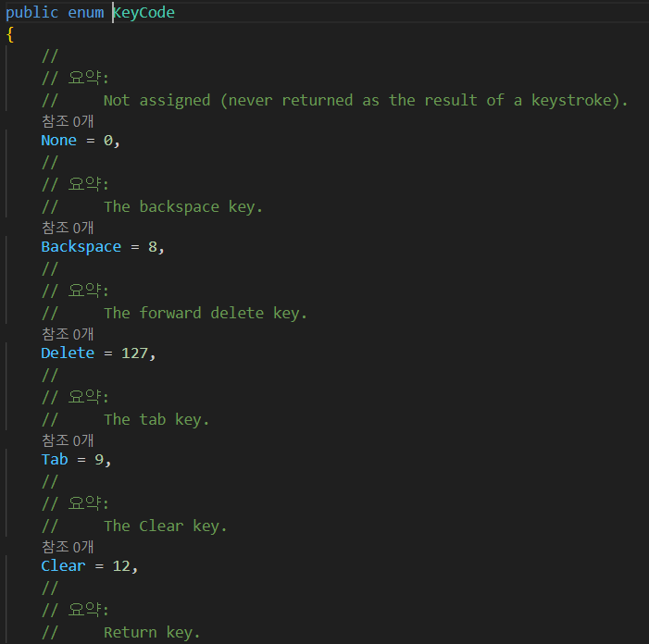Click the value 0 of None
This screenshot has width=649, height=644.
pos(108,141)
